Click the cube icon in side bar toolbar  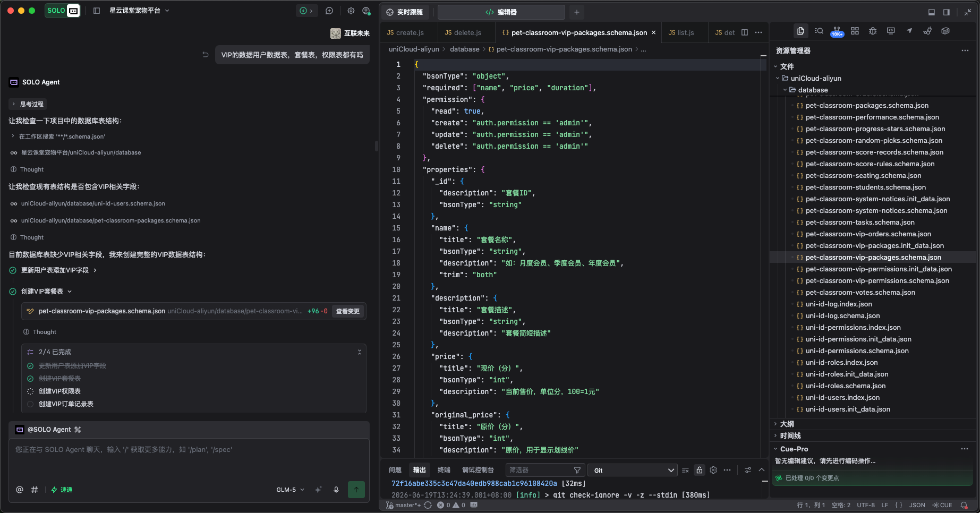pyautogui.click(x=945, y=31)
